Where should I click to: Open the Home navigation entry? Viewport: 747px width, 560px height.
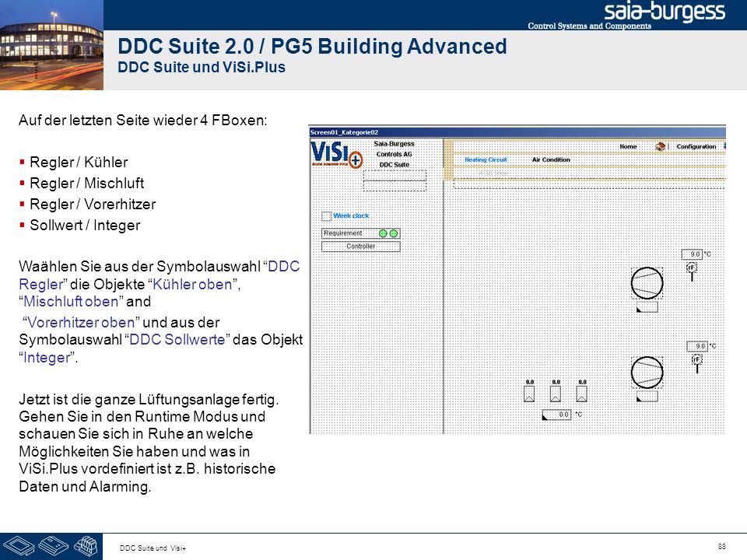coord(628,147)
